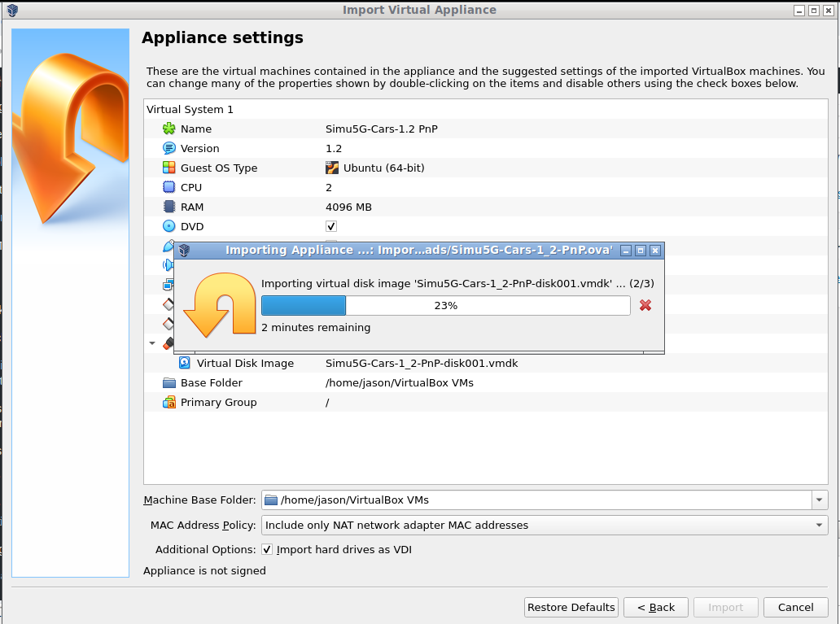840x624 pixels.
Task: Minimize the Import Virtual Appliance window
Action: [x=799, y=11]
